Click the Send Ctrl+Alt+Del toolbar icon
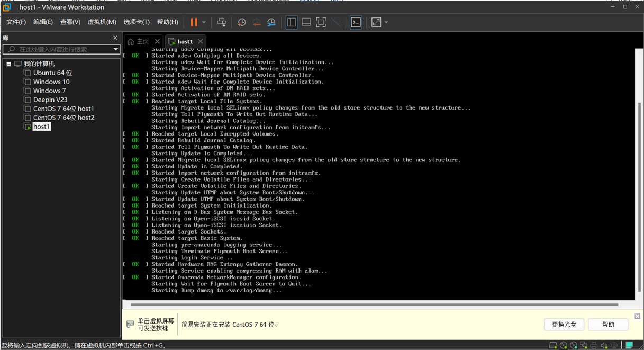Image resolution: width=644 pixels, height=350 pixels. pos(222,22)
